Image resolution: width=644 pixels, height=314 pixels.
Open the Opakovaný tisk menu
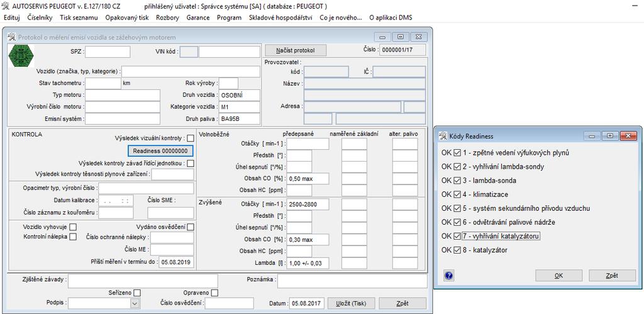tap(127, 18)
